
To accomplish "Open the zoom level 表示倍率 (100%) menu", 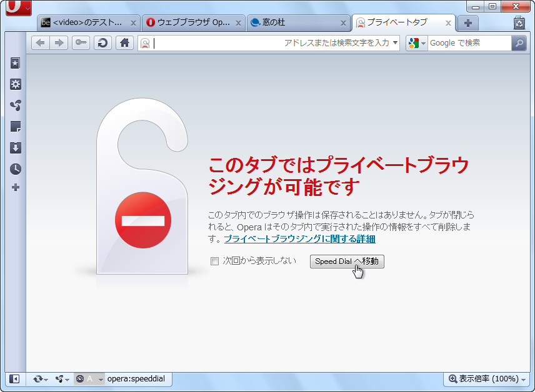I will click(486, 379).
